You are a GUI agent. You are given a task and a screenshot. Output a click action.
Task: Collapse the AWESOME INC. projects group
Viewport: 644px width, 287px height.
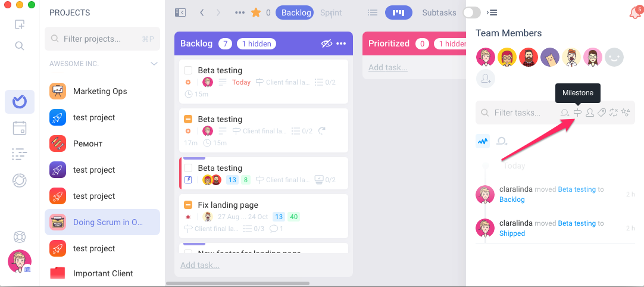point(154,64)
